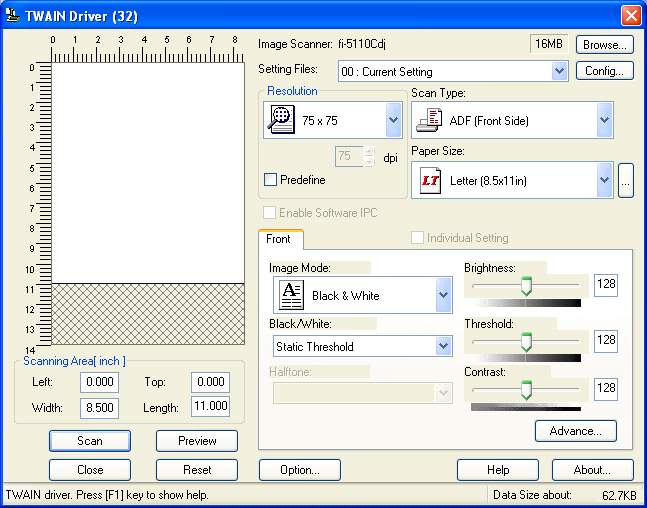Screen dimensions: 647x508
Task: Click the Contrast slider thumb
Action: (x=526, y=390)
